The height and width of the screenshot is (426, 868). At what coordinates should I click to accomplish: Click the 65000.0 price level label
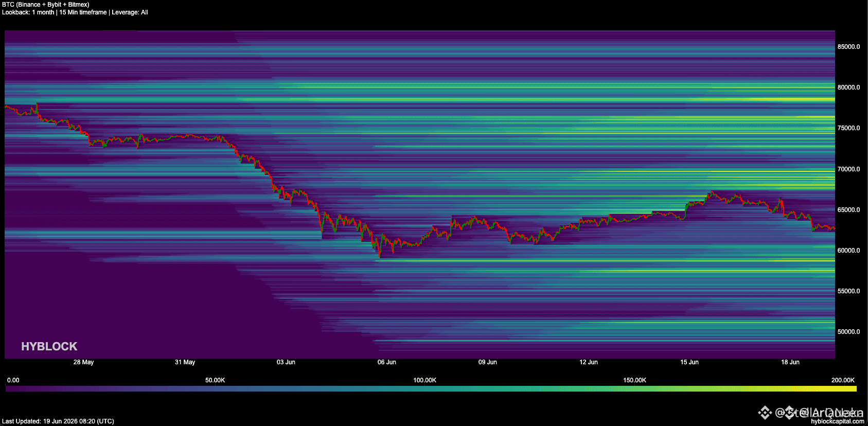point(848,210)
